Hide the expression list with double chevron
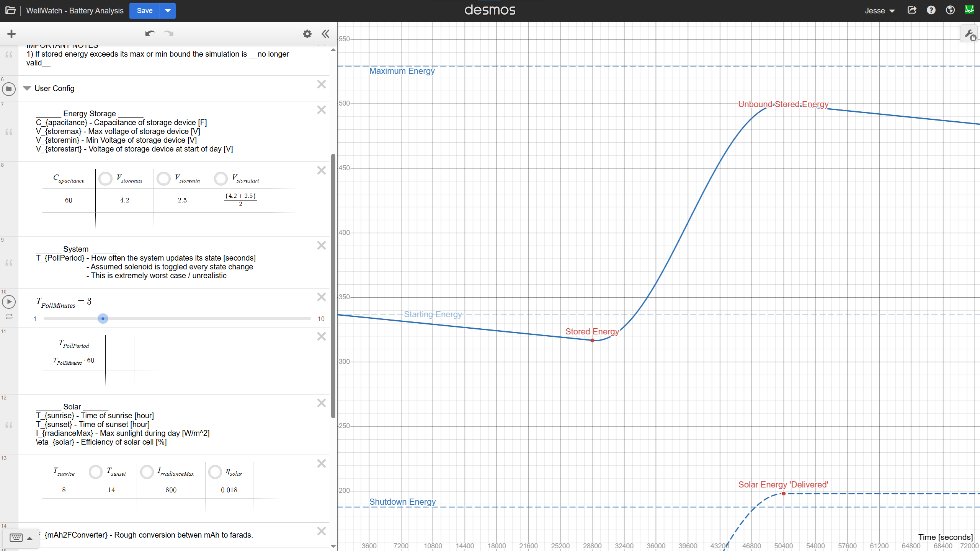The height and width of the screenshot is (551, 980). click(x=325, y=34)
